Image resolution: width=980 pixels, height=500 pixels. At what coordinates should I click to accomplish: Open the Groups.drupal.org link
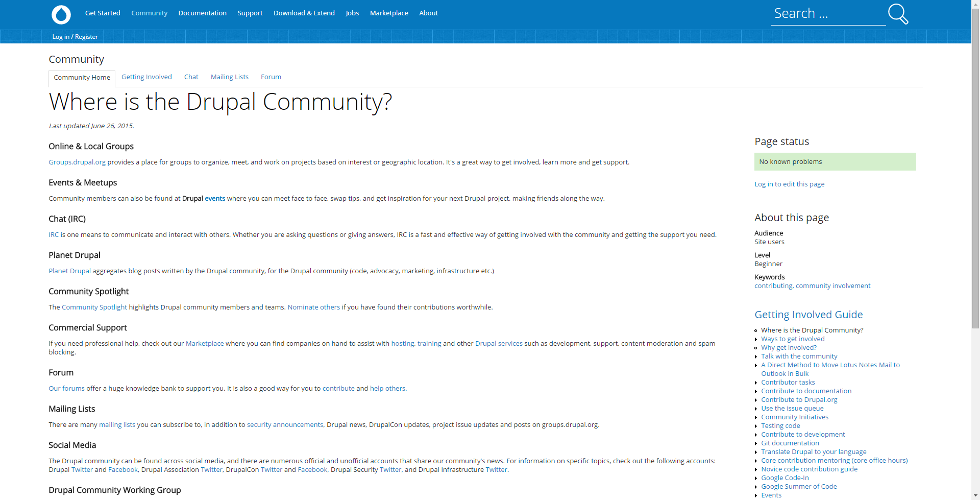click(77, 162)
